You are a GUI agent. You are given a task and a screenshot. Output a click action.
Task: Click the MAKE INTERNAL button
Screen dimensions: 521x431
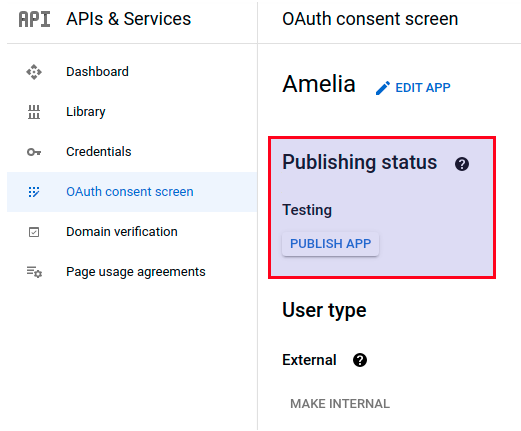(340, 404)
